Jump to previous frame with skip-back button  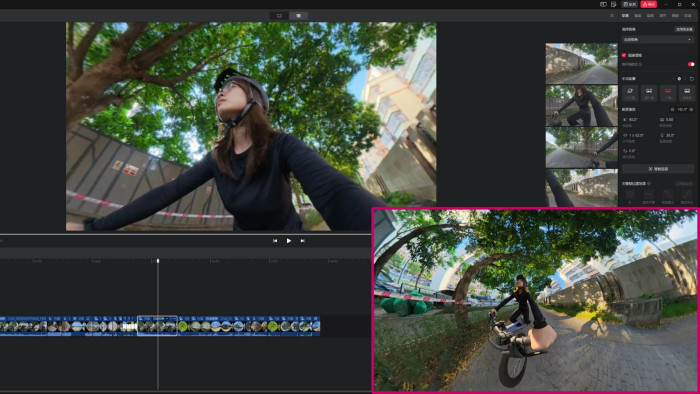tap(275, 241)
